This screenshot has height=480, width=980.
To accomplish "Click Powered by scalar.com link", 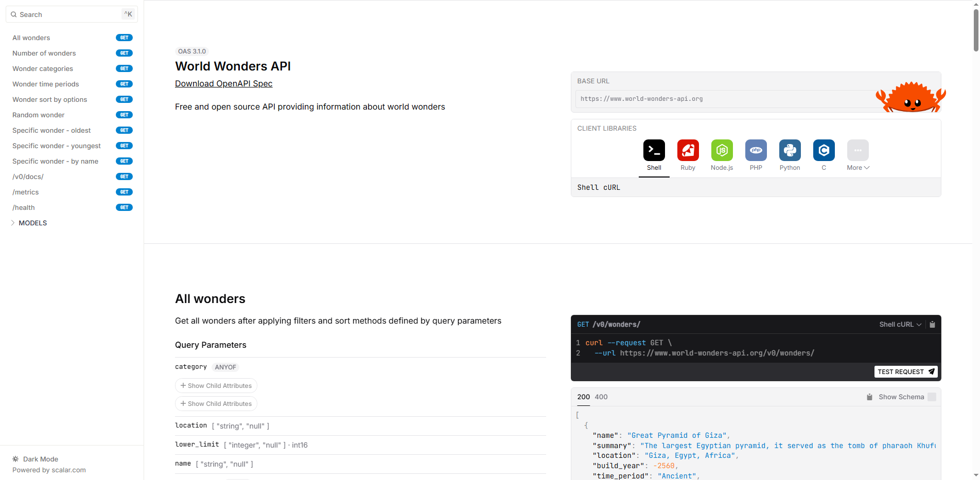I will [49, 470].
